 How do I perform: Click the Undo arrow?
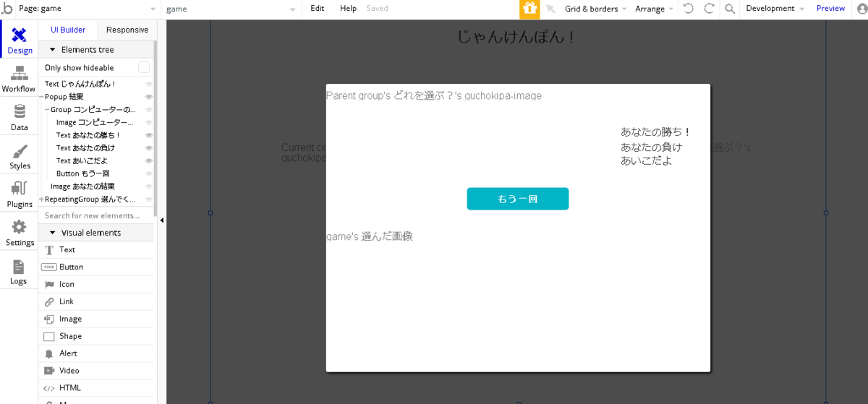tap(688, 9)
